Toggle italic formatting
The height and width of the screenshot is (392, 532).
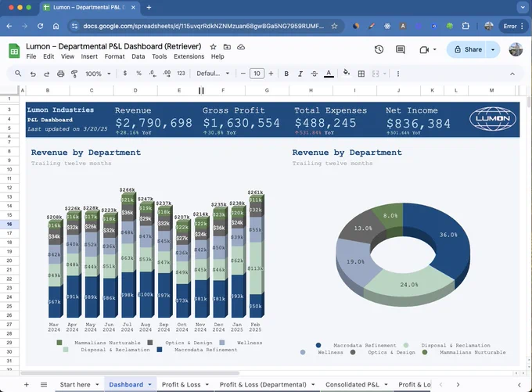pyautogui.click(x=300, y=74)
